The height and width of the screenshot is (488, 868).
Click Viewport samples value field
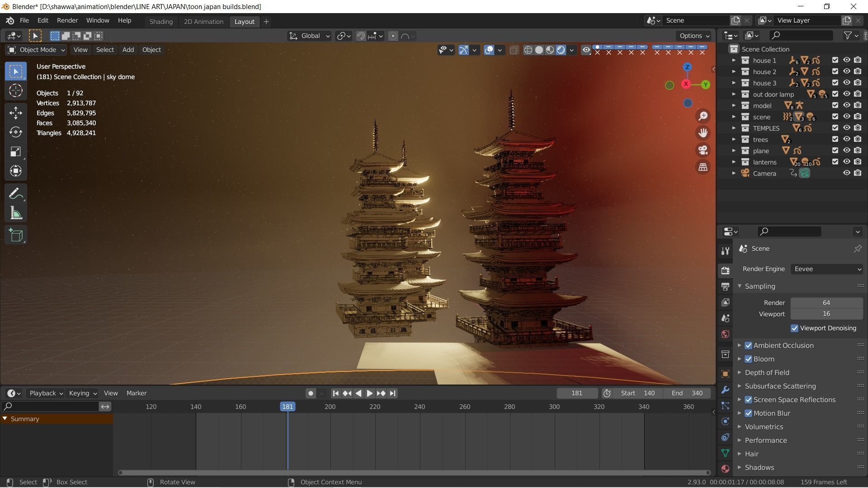(826, 314)
